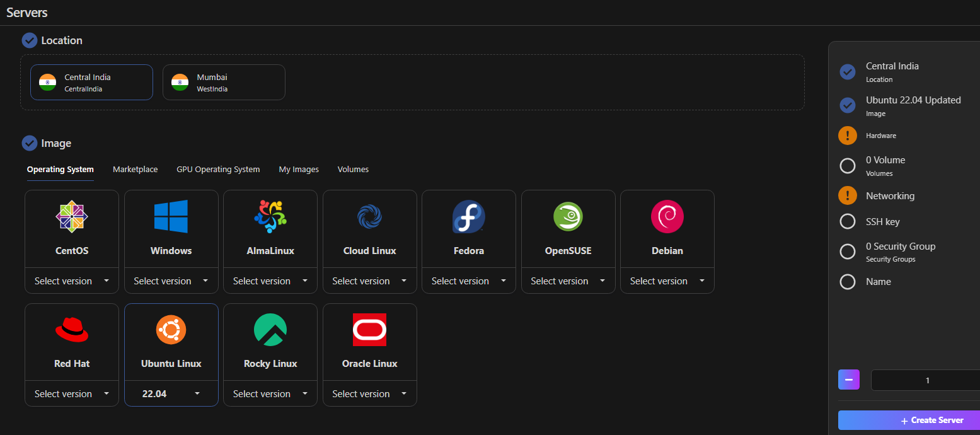Screen dimensions: 980x435
Task: Choose the Windows logo image
Action: [171, 217]
